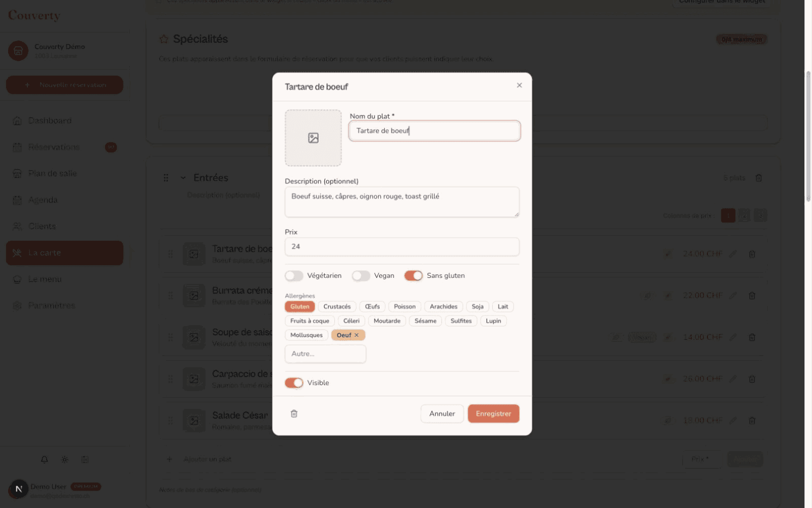The width and height of the screenshot is (812, 508).
Task: Select the Gluten allergen chip
Action: 300,307
